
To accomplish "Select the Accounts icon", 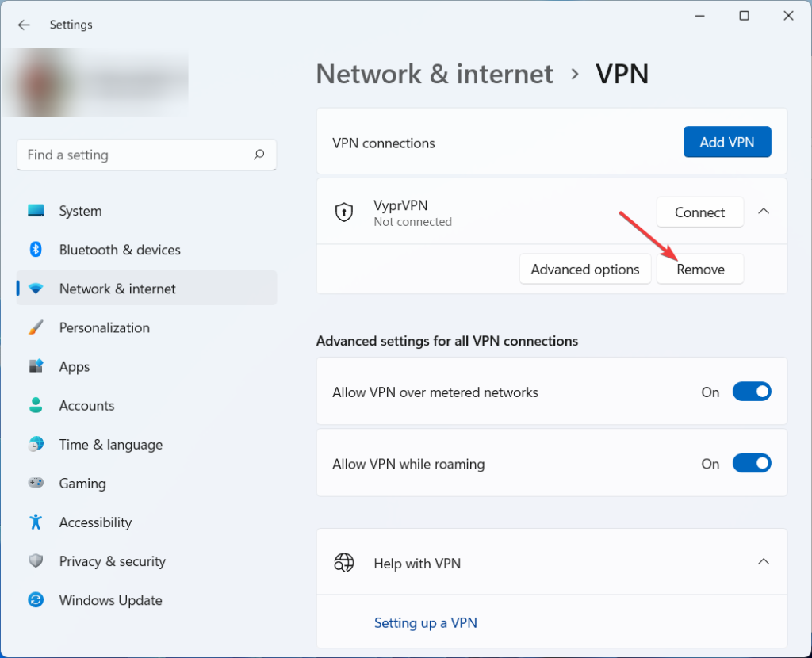I will (x=36, y=405).
